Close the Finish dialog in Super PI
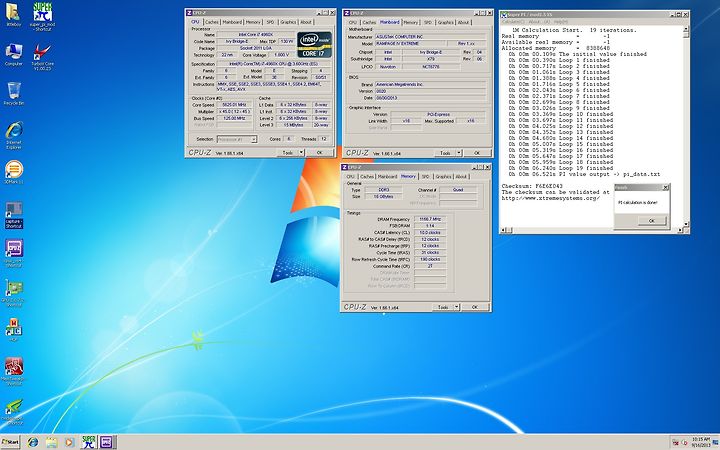 [665, 187]
